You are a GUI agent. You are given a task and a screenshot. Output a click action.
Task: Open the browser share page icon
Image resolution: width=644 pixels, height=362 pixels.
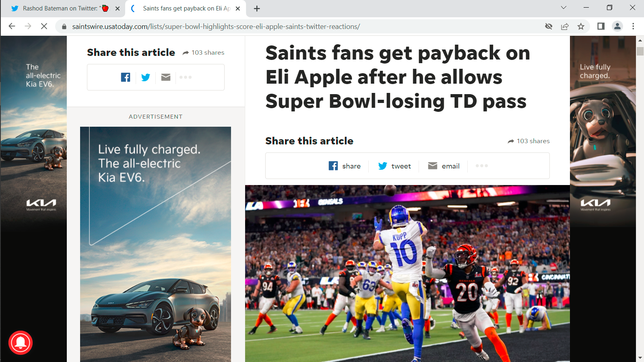[x=565, y=27]
